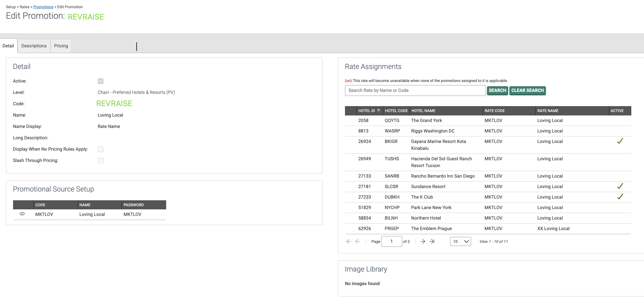Click the CLEAR SEARCH button
The width and height of the screenshot is (644, 301).
click(528, 90)
